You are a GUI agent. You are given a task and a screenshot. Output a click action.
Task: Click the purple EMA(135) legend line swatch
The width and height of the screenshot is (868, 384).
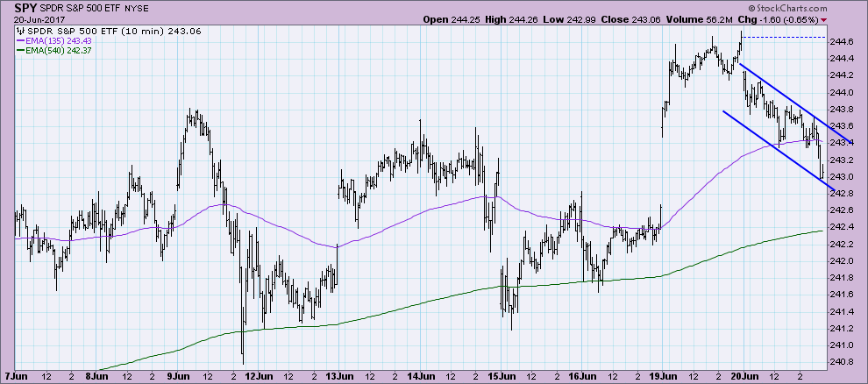(x=20, y=40)
